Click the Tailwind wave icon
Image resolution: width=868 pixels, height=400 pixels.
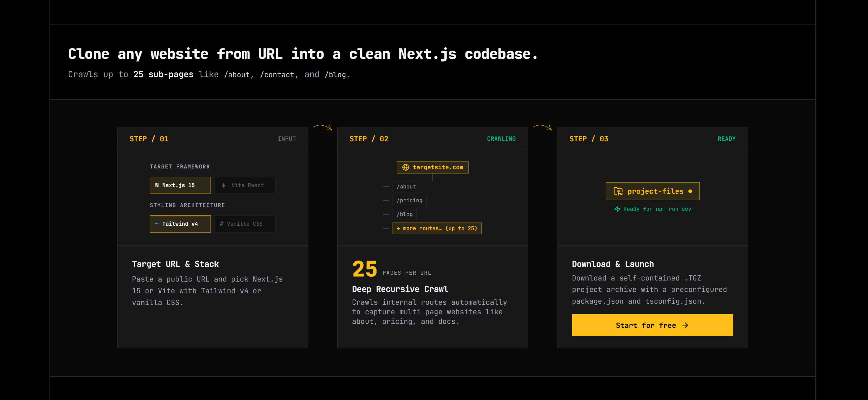click(157, 224)
